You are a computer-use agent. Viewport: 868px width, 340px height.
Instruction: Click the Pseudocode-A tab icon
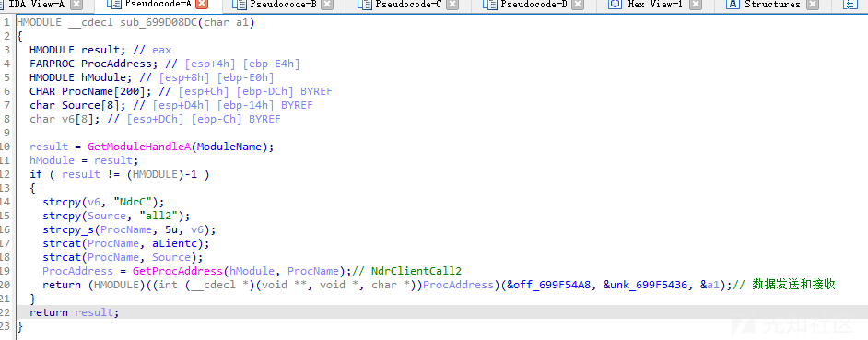tap(113, 5)
